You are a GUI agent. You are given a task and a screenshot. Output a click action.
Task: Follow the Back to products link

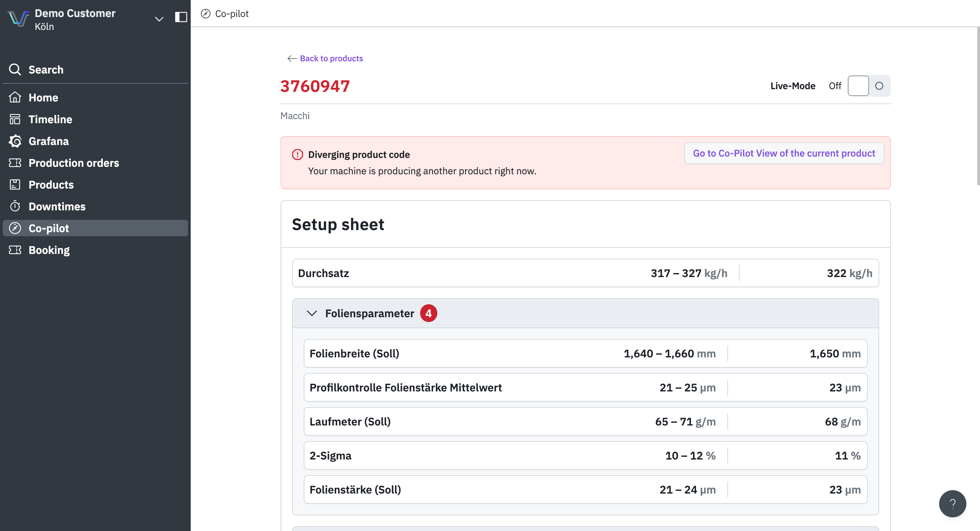(331, 58)
